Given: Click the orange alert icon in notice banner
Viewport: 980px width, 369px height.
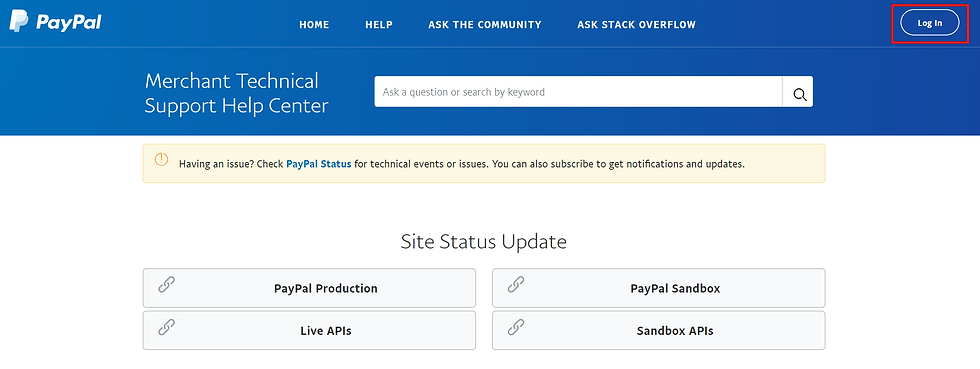Looking at the screenshot, I should pyautogui.click(x=161, y=159).
